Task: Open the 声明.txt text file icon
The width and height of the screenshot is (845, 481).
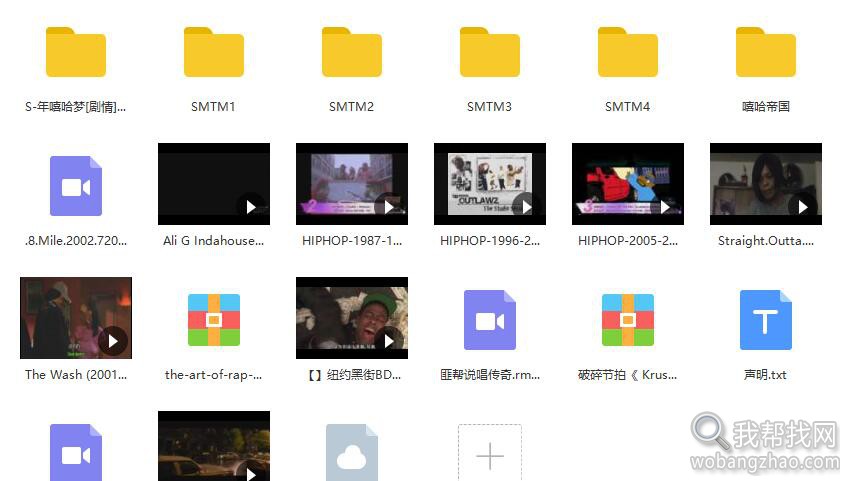Action: tap(766, 320)
